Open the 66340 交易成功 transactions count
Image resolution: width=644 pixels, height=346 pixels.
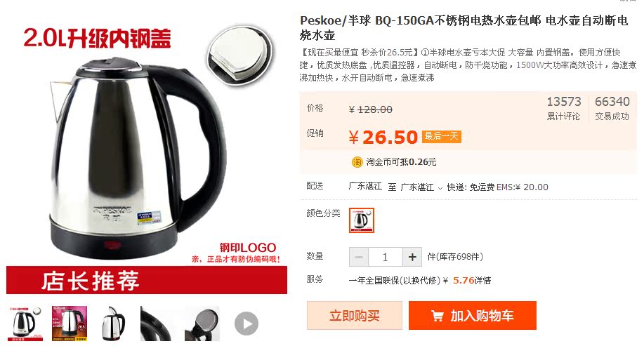(x=612, y=108)
